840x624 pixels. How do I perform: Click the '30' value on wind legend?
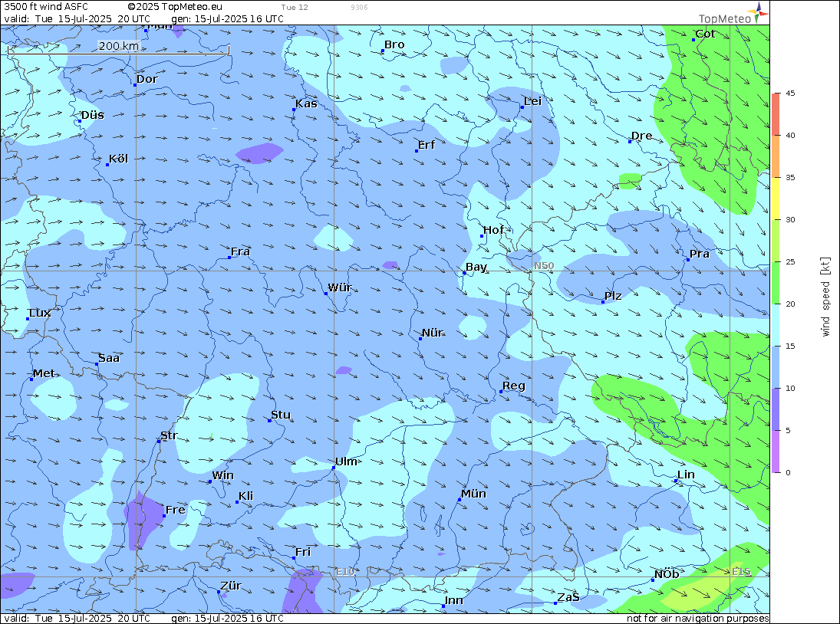point(790,219)
